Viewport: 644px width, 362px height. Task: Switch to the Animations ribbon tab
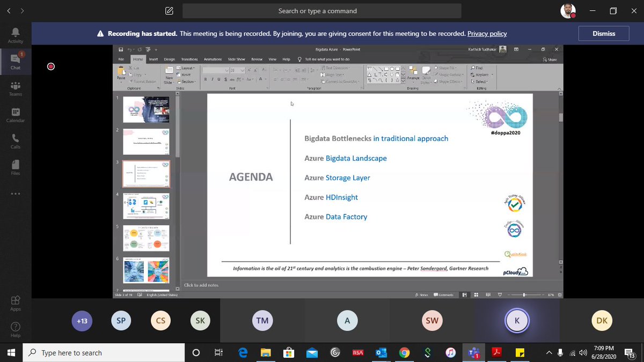213,59
